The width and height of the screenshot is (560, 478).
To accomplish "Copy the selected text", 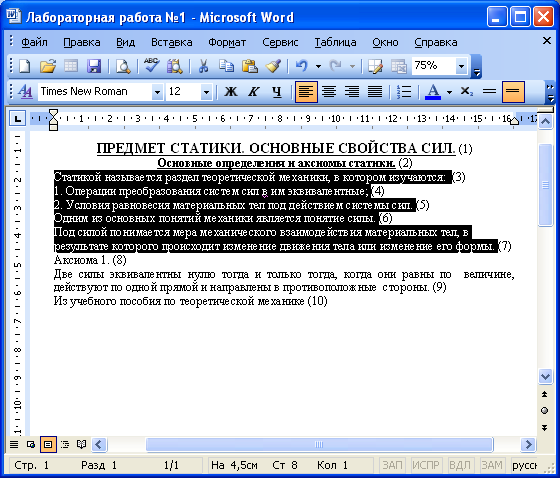I will coord(226,66).
